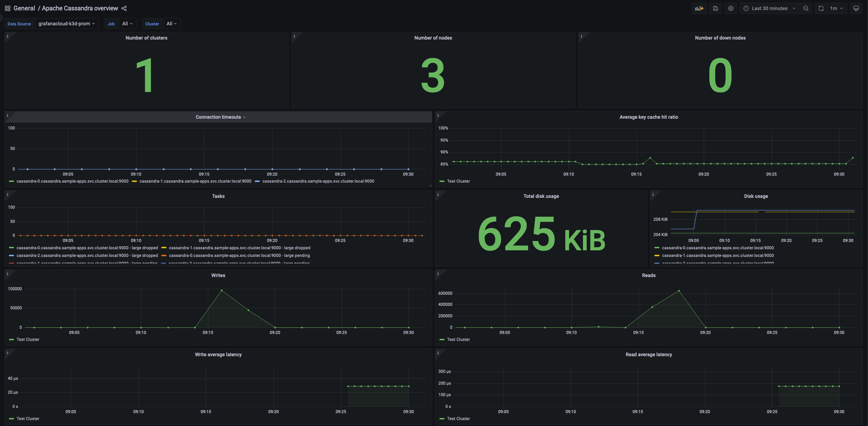Open the Job filter dropdown

pyautogui.click(x=127, y=23)
